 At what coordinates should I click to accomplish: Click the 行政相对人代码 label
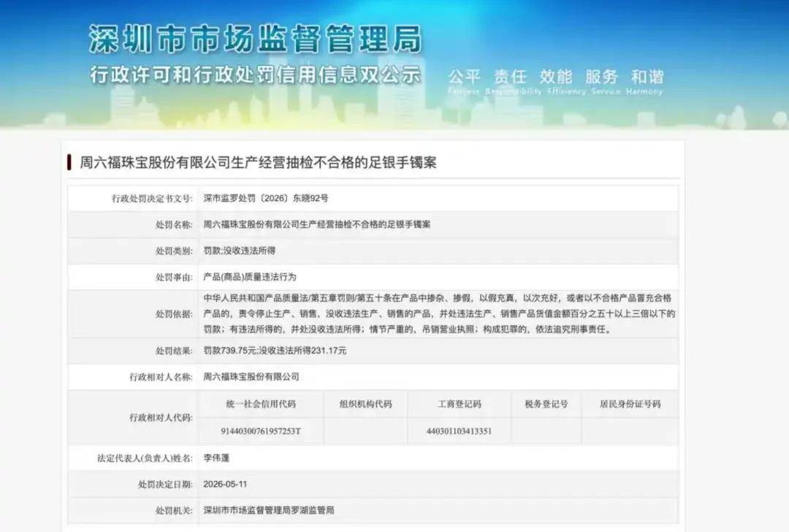[x=161, y=418]
